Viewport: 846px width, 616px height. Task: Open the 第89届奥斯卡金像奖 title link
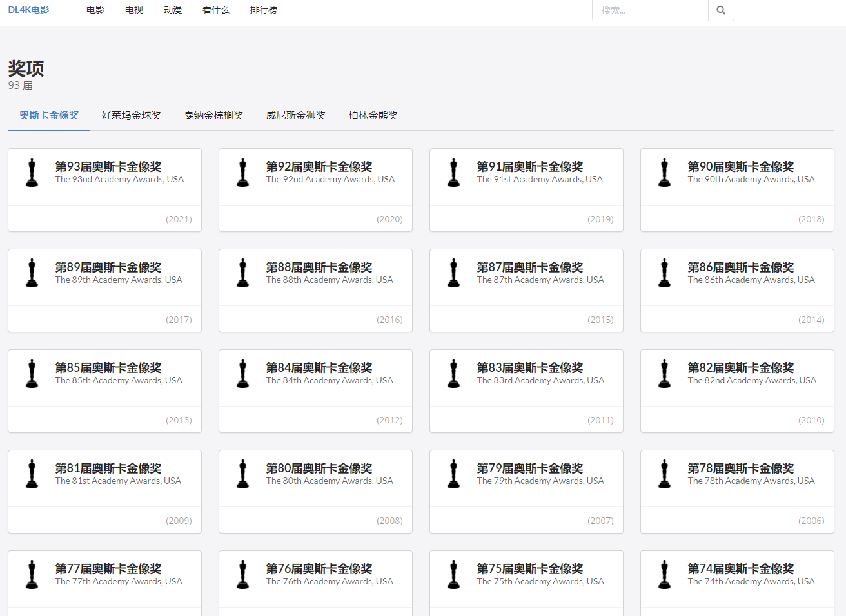pos(108,267)
